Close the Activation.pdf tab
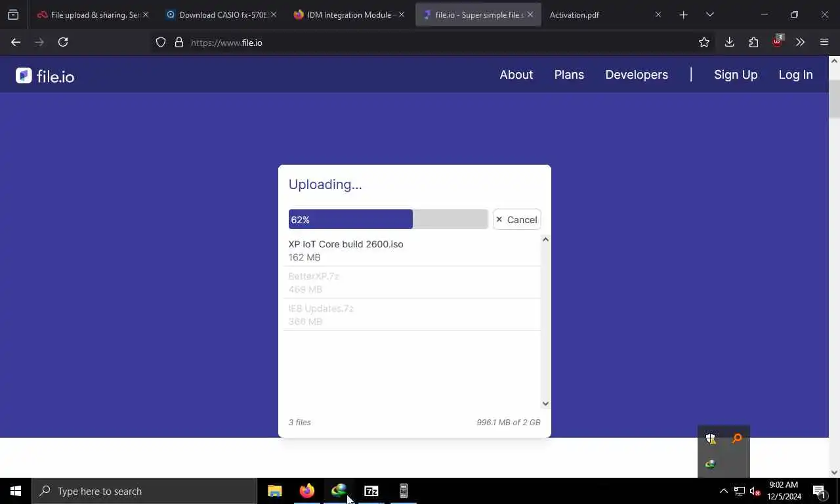Screen dimensions: 840x504 click(x=658, y=14)
